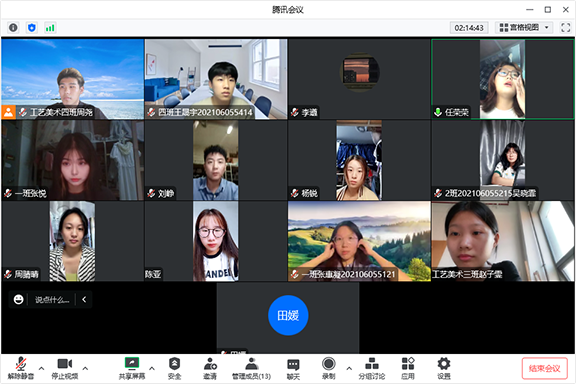Check the green network signal icon
Screen dimensions: 576x384
(50, 28)
